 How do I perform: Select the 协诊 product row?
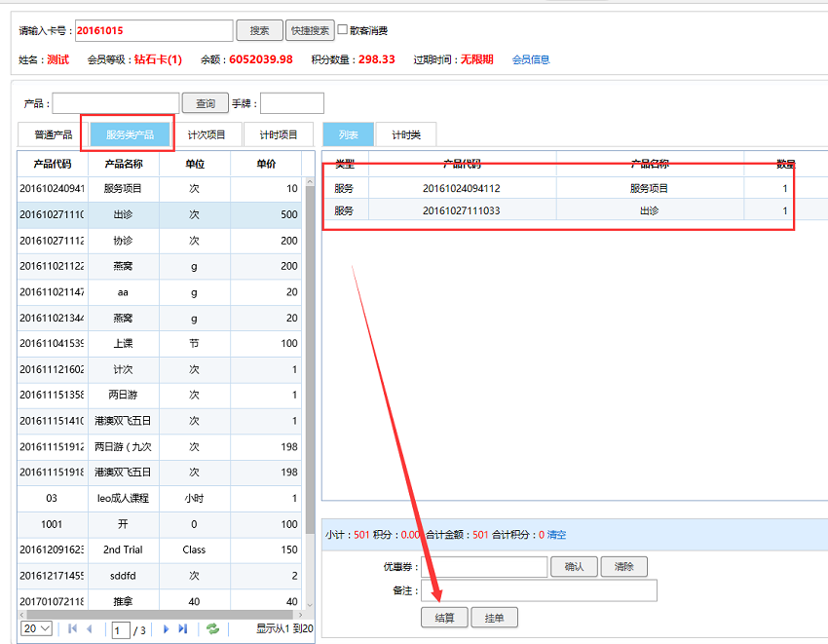tap(124, 241)
